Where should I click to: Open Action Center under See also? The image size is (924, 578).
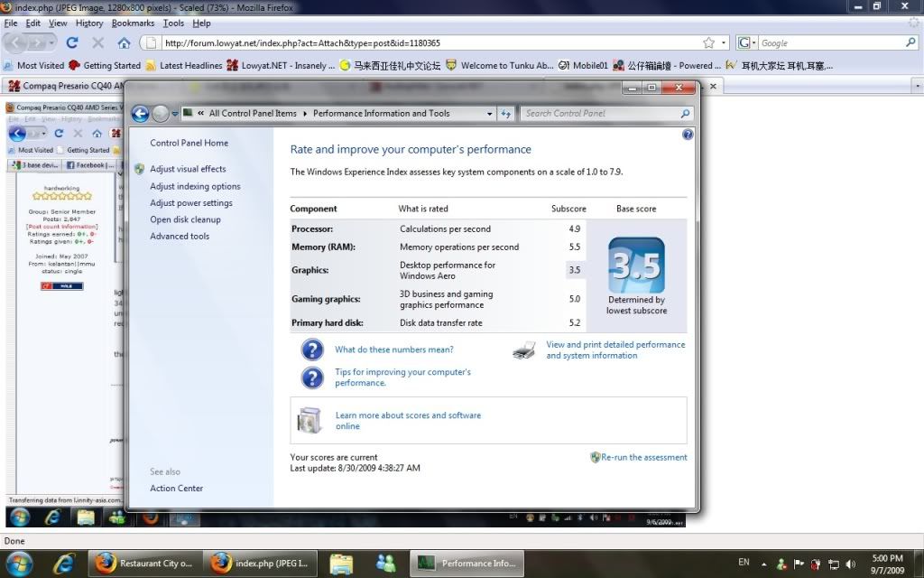pos(176,489)
